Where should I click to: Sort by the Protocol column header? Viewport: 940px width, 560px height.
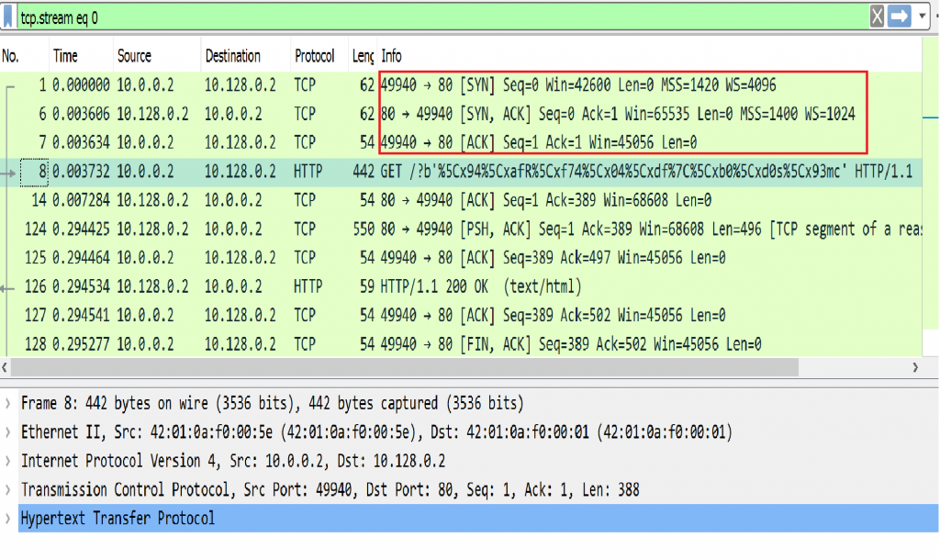319,56
